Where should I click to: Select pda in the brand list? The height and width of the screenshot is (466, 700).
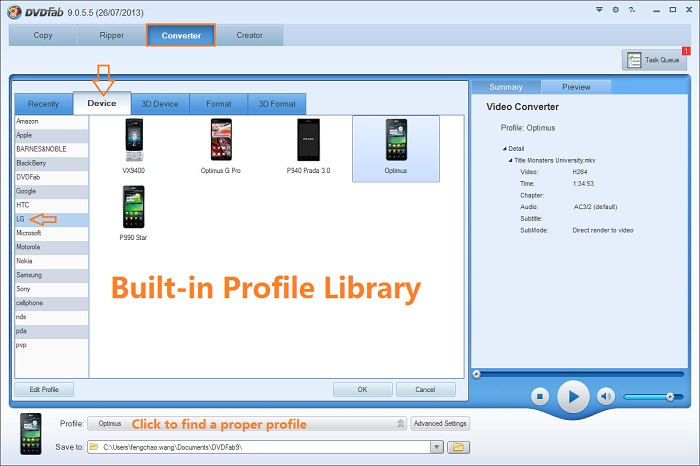point(51,331)
